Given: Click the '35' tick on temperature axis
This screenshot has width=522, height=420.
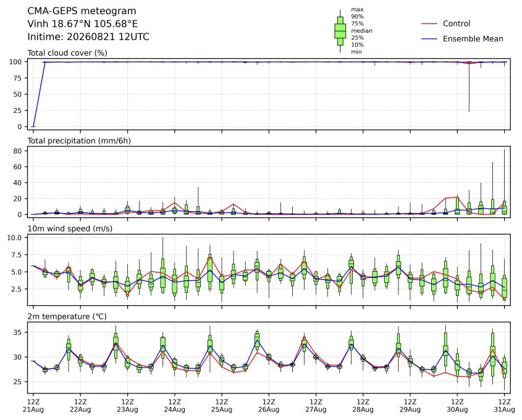Looking at the screenshot, I should 18,332.
